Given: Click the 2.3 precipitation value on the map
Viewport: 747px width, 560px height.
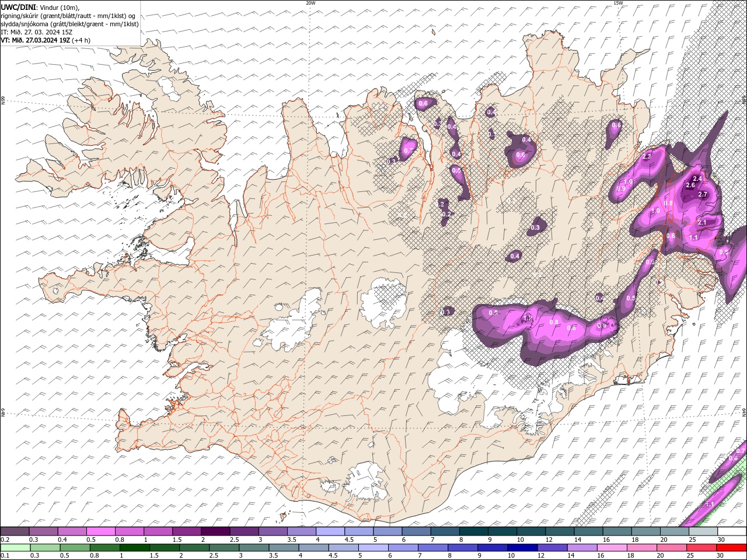Looking at the screenshot, I should tap(647, 157).
